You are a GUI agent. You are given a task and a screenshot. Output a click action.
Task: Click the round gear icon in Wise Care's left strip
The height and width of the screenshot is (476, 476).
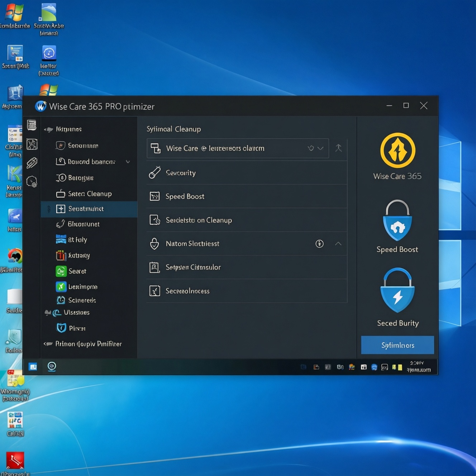32,182
